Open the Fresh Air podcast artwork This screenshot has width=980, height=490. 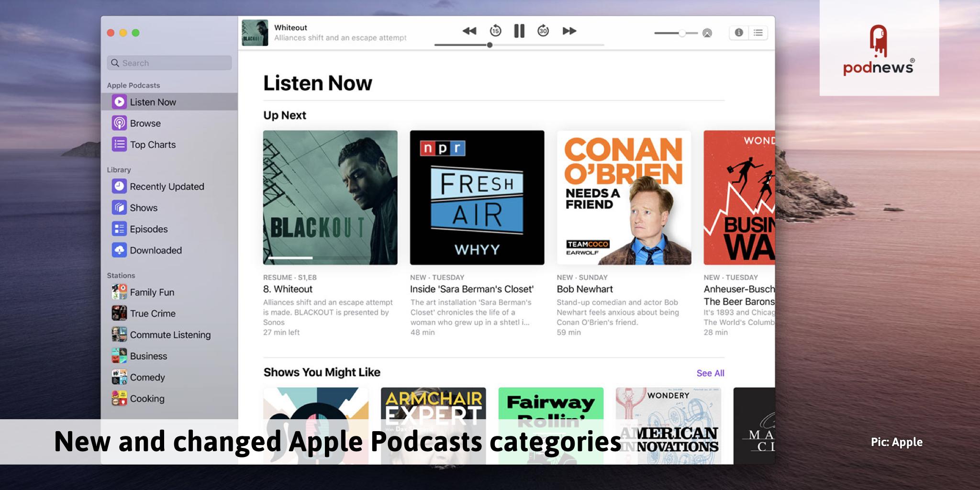point(477,197)
